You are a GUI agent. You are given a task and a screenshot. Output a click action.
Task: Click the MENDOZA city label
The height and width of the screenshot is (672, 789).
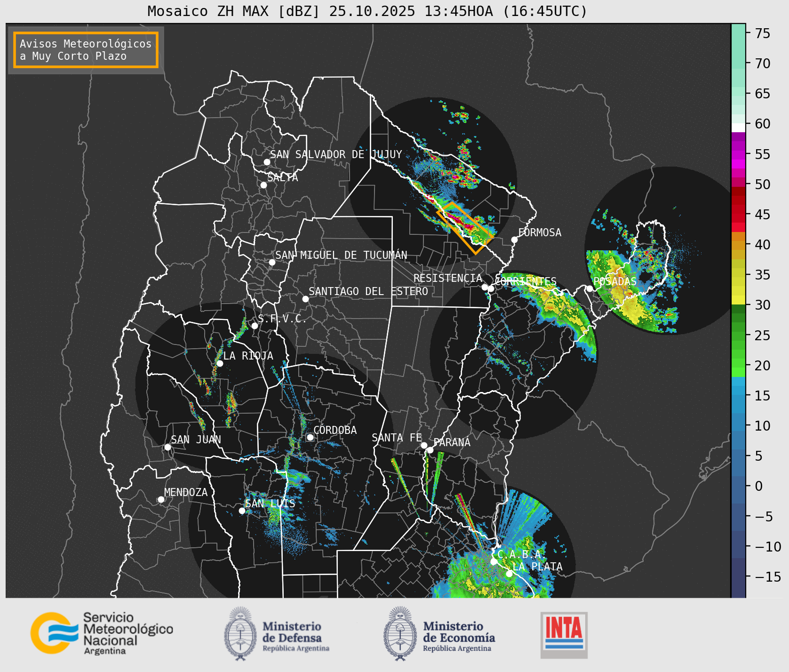[x=186, y=492]
